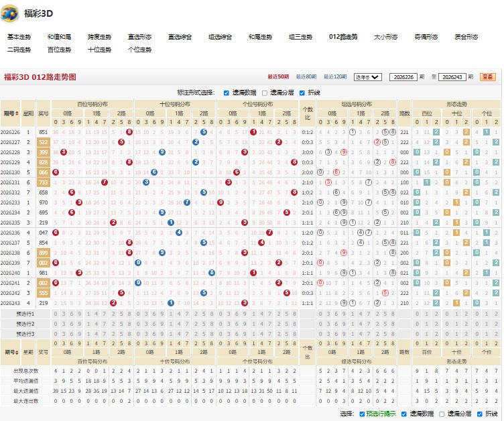Click prize number 851
This screenshot has height=421, width=504.
pos(44,132)
